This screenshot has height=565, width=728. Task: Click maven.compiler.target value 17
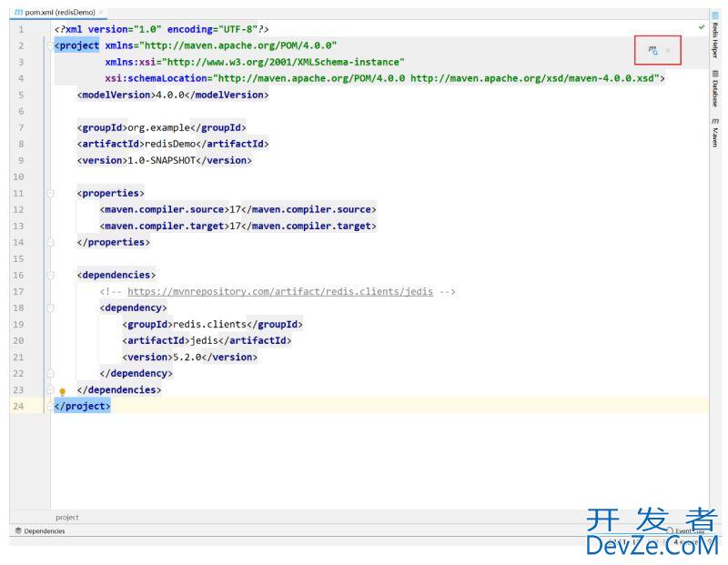(235, 227)
